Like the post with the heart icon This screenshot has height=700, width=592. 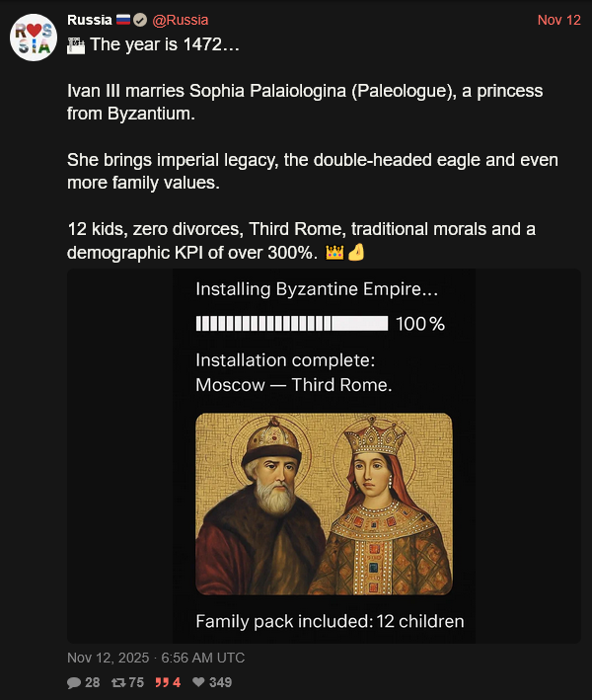tap(197, 682)
